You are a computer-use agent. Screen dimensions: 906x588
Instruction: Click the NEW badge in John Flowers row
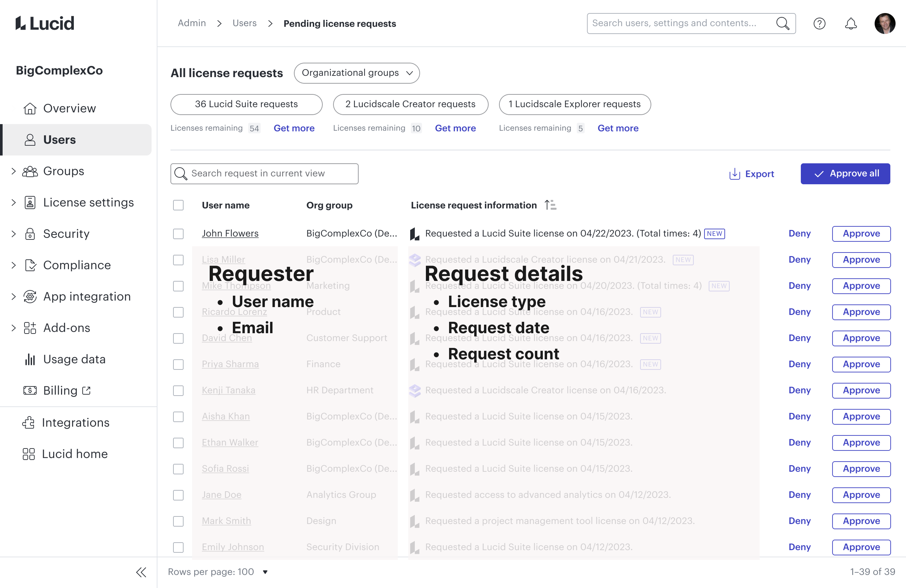pos(715,234)
